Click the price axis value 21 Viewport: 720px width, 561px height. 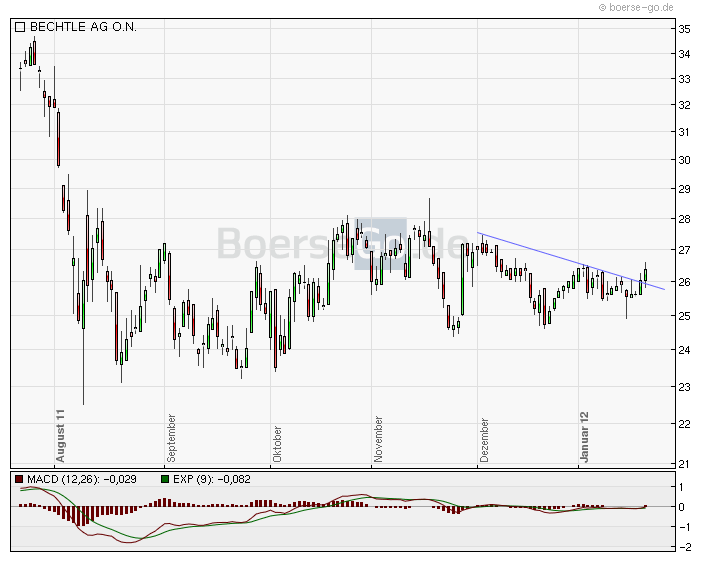(x=684, y=464)
